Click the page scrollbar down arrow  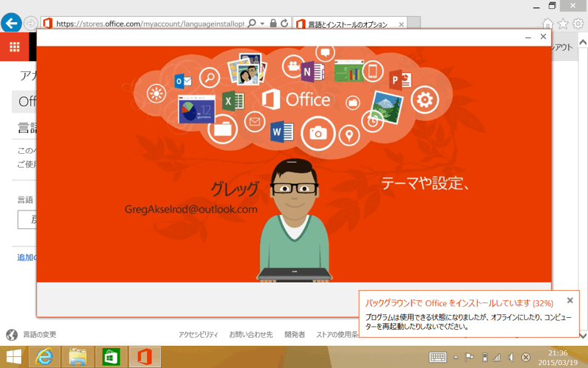pos(583,336)
